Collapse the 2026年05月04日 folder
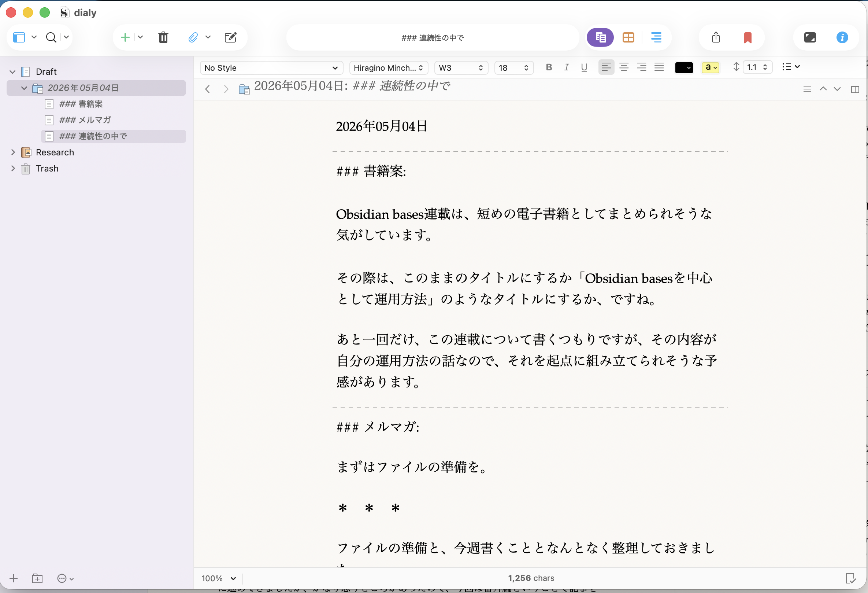Screen dimensions: 868x593 coord(24,88)
